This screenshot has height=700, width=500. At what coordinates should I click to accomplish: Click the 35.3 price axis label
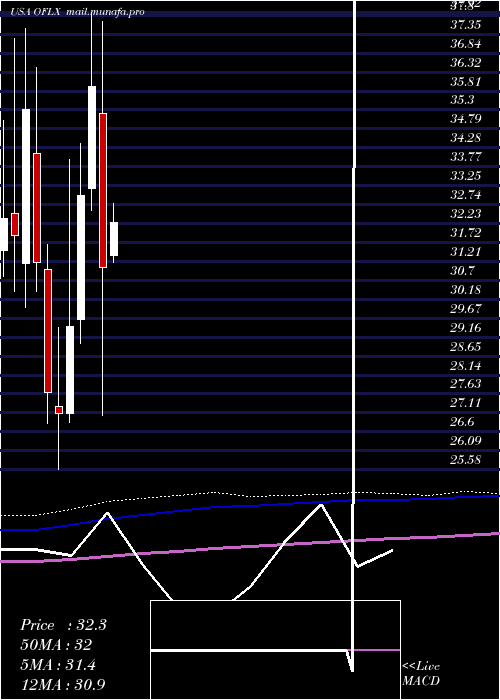pos(462,100)
